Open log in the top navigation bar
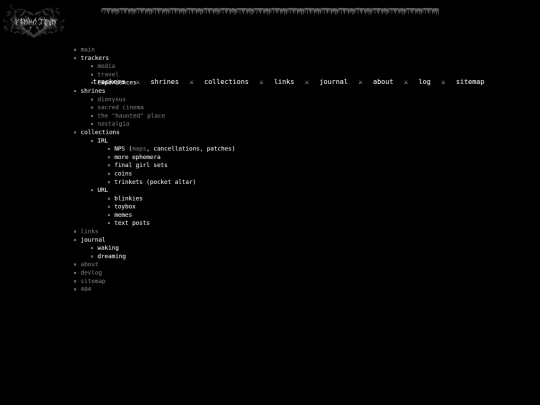 pyautogui.click(x=425, y=82)
